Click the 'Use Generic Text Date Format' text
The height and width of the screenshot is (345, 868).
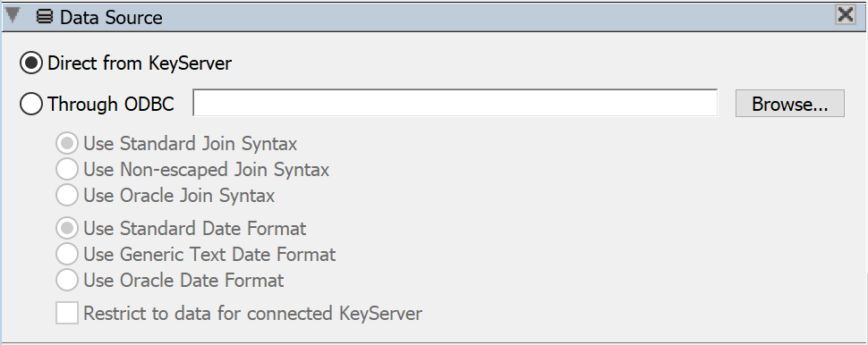coord(209,255)
